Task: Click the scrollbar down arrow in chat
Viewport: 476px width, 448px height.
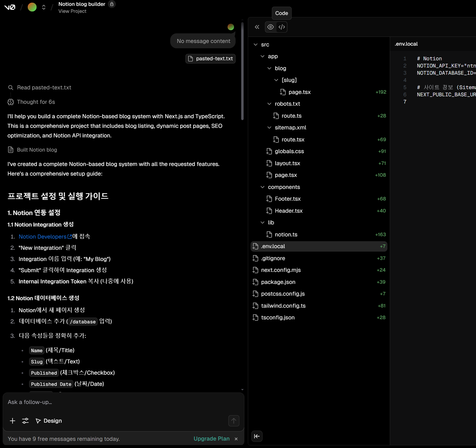Action: pyautogui.click(x=242, y=390)
